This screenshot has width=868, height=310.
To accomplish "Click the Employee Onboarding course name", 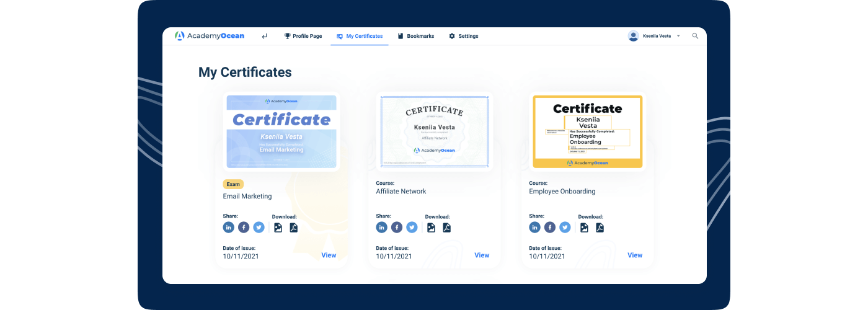I will 562,192.
